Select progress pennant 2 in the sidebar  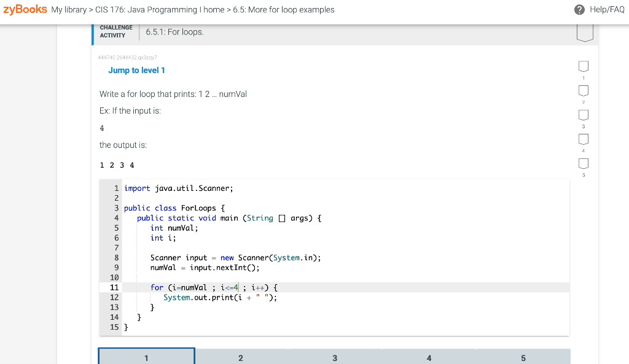(582, 90)
